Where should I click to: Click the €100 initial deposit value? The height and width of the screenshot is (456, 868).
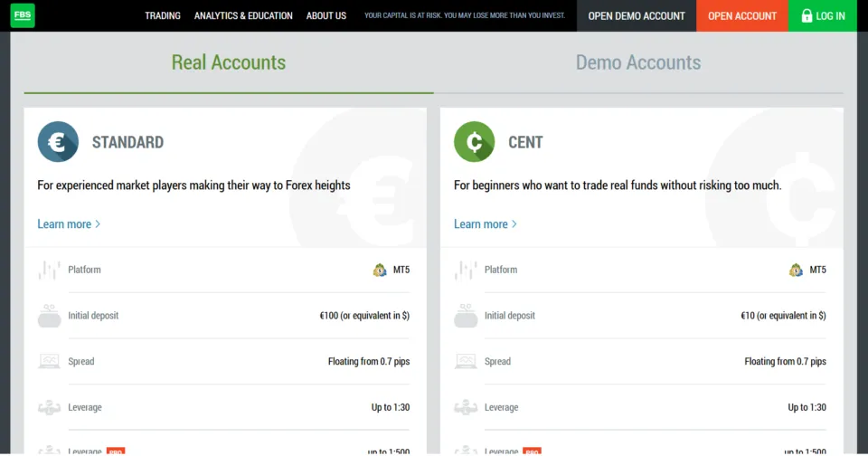click(364, 316)
